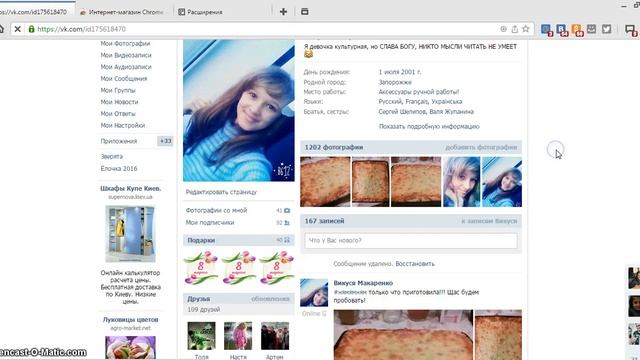The image size is (640, 360).
Task: Open the dark blue VK extension icon
Action: [562, 29]
